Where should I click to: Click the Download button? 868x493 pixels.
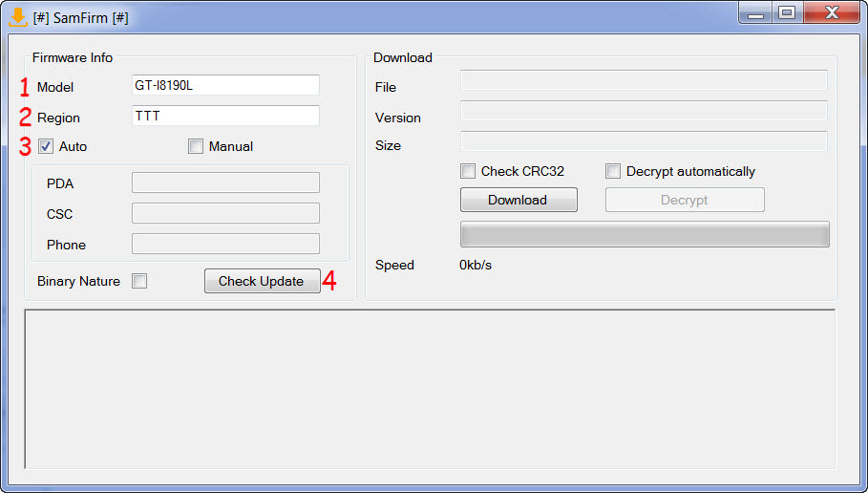[519, 200]
